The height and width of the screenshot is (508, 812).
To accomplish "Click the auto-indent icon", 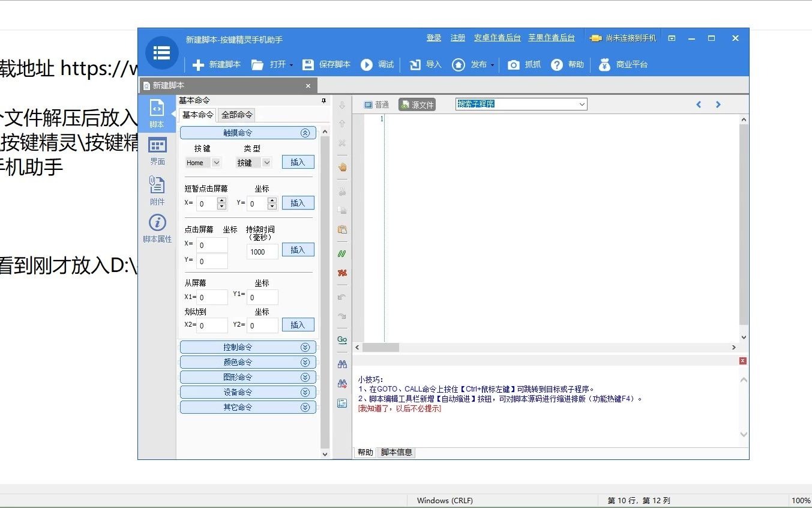I will pyautogui.click(x=342, y=403).
